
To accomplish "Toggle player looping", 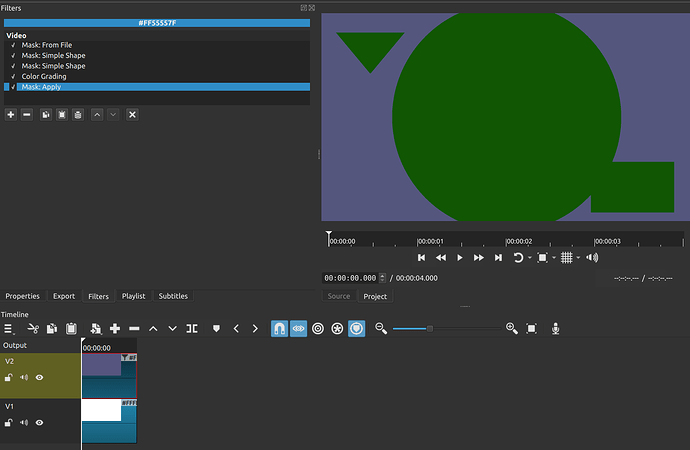I will pyautogui.click(x=518, y=258).
